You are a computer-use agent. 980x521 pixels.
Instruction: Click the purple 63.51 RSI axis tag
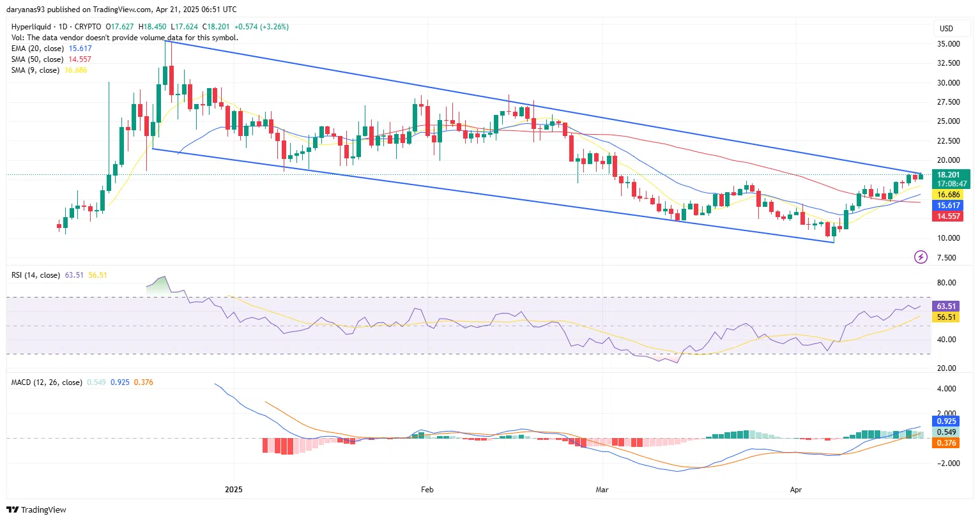tap(946, 306)
